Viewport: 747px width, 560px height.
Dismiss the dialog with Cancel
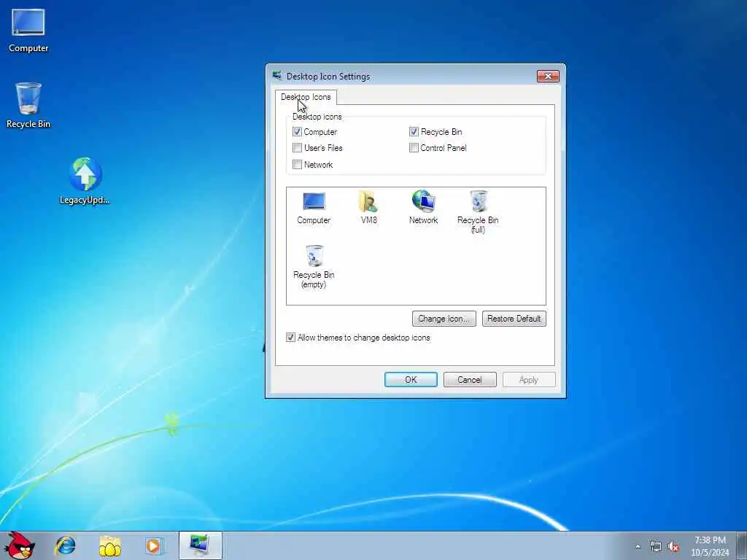[x=470, y=379]
